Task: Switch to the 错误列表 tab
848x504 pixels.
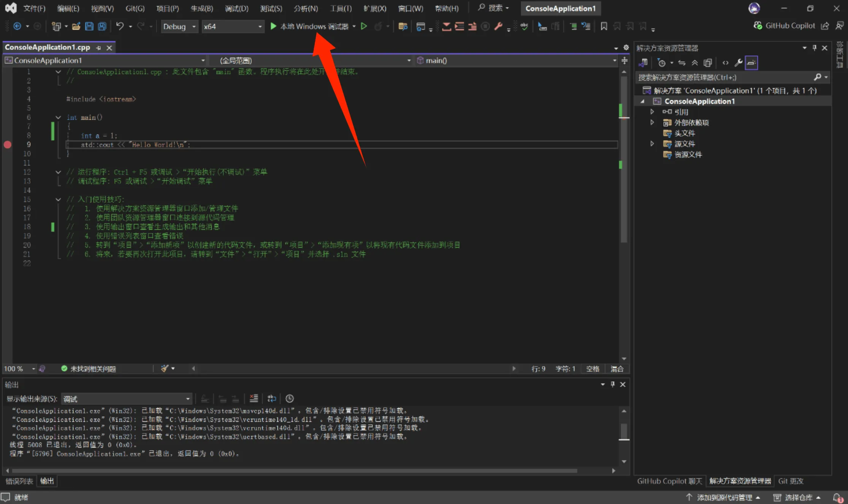Action: pos(19,481)
